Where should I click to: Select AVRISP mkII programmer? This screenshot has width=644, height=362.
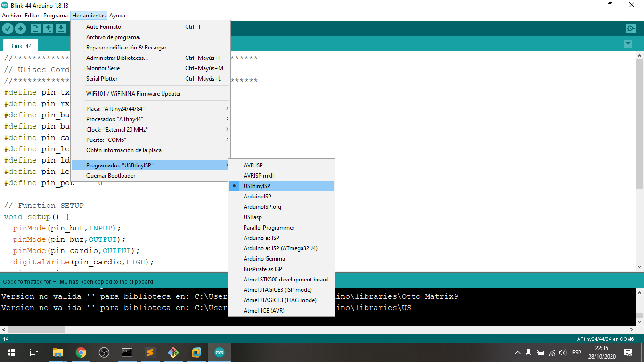click(x=281, y=176)
